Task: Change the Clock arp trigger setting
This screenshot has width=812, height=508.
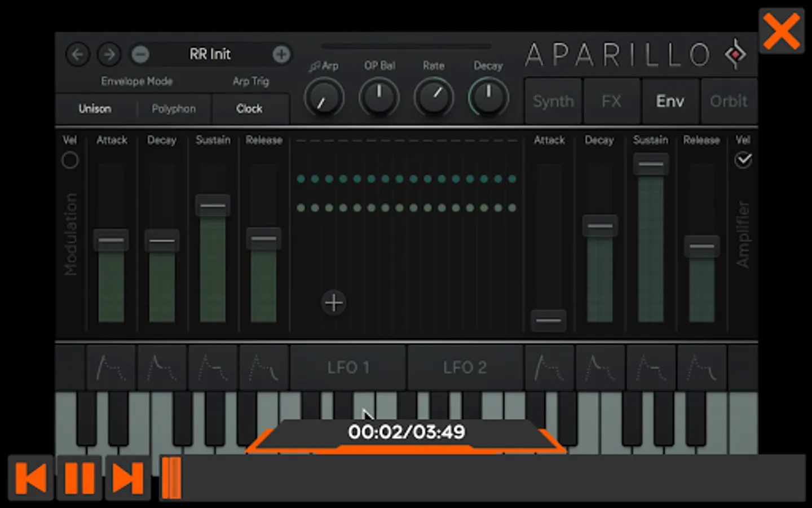Action: tap(249, 108)
